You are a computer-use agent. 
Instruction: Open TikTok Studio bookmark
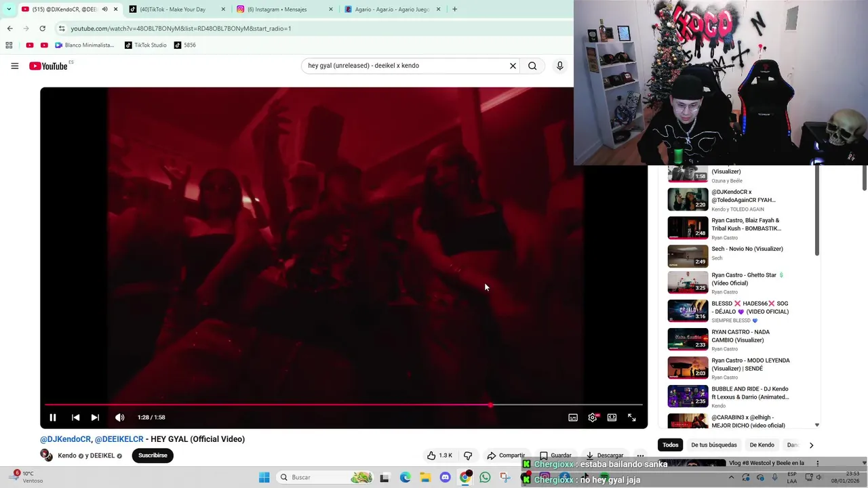coord(145,45)
